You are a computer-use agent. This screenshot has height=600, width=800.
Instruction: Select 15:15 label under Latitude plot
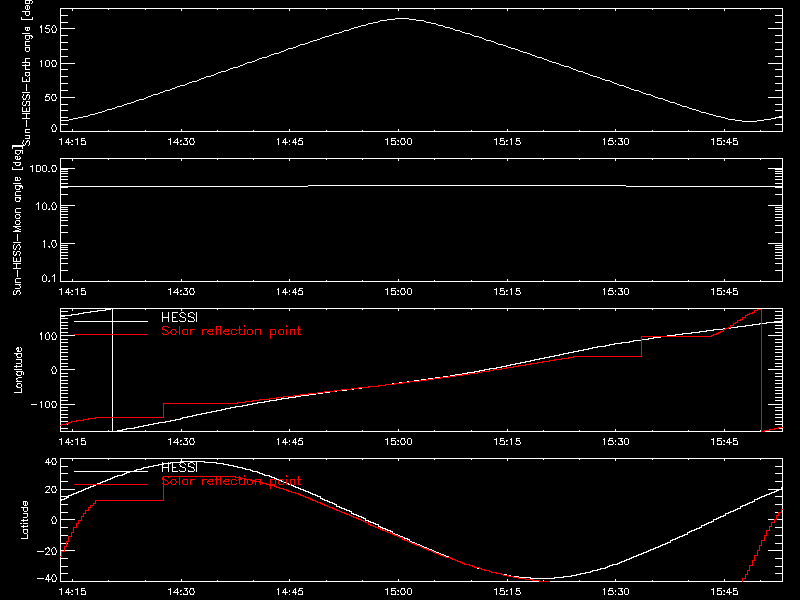click(507, 592)
